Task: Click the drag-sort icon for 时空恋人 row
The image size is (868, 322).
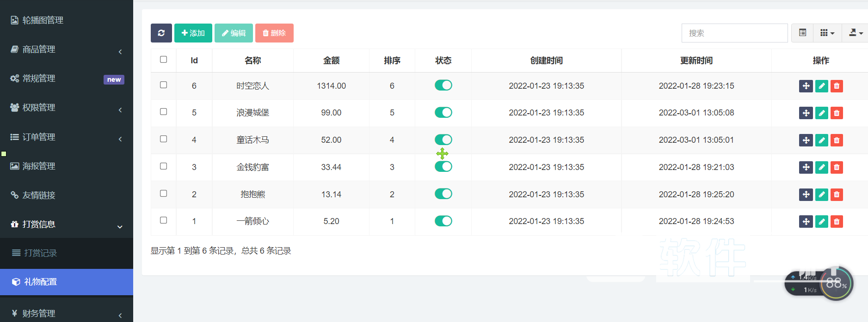Action: (806, 86)
